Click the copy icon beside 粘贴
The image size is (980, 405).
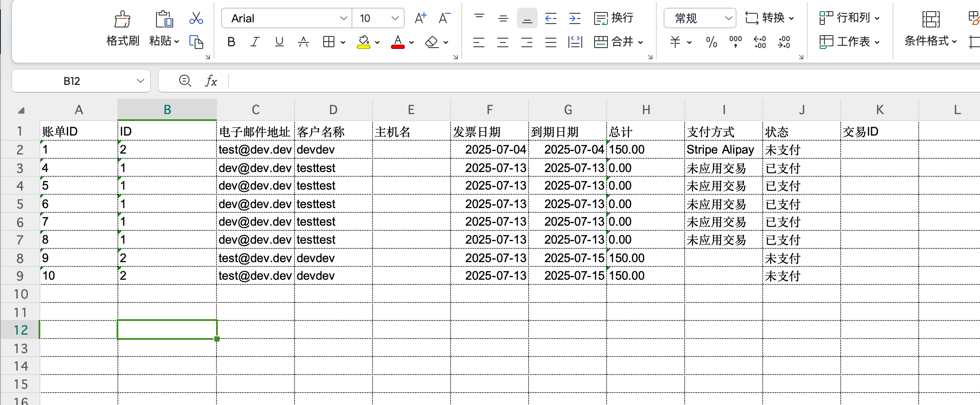coord(196,42)
